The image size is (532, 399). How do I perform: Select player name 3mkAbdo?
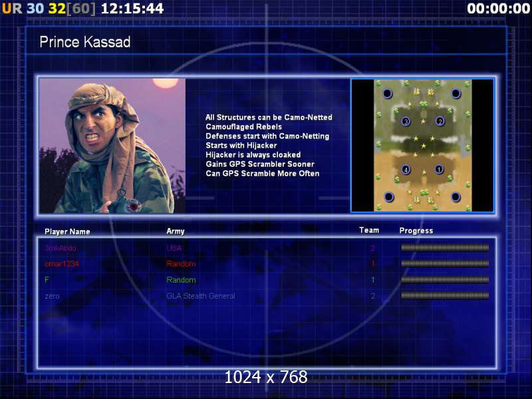(61, 248)
